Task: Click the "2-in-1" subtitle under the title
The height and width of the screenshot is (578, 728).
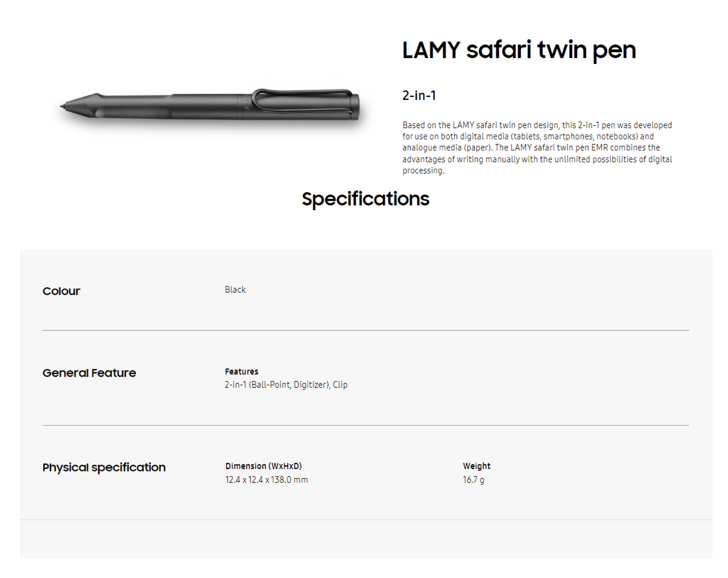Action: click(x=419, y=96)
